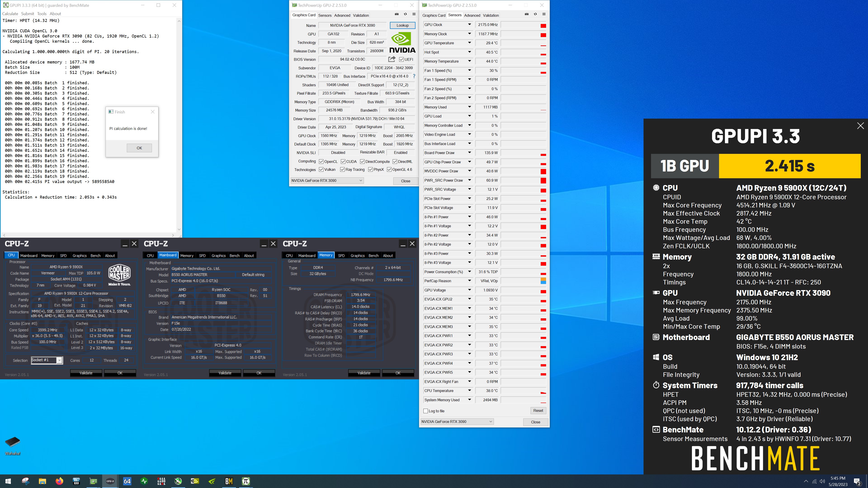Click the NVIDIA logo in the GPU-Z card window
The image size is (868, 488).
(x=402, y=42)
